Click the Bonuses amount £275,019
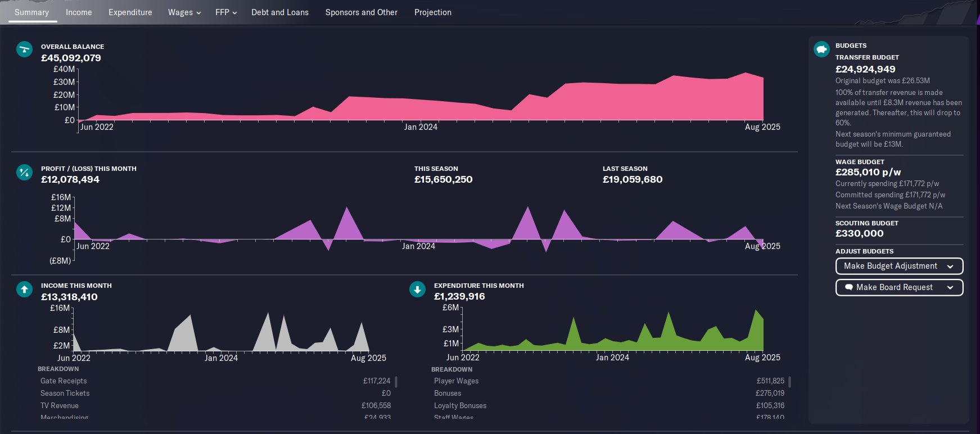This screenshot has width=980, height=434. (770, 394)
